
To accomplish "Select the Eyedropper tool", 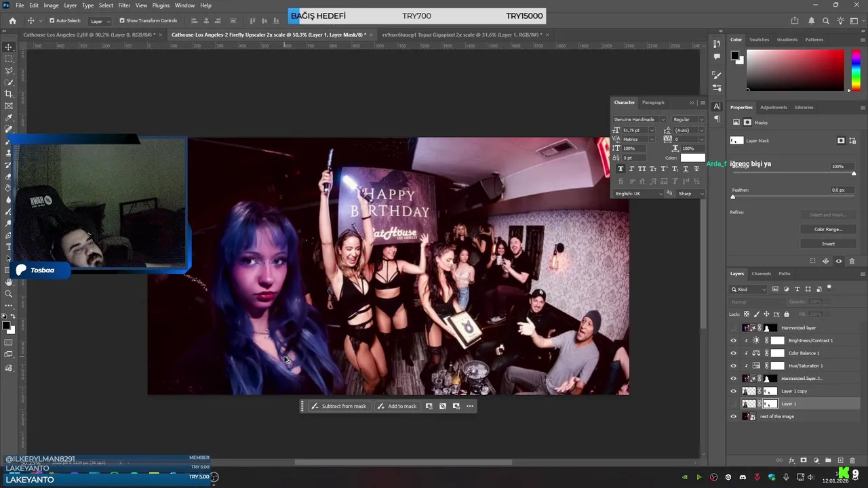I will [9, 118].
